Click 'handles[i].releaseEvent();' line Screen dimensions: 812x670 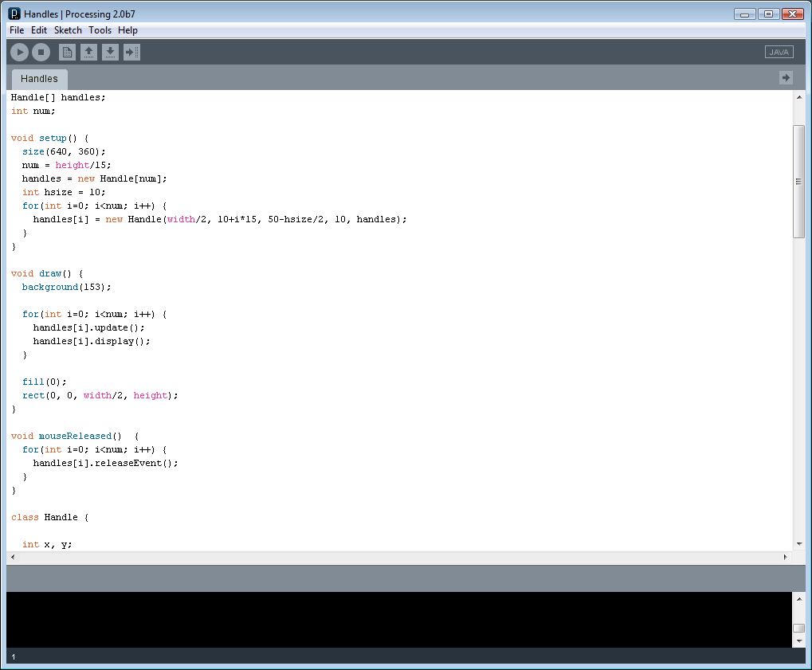coord(106,464)
